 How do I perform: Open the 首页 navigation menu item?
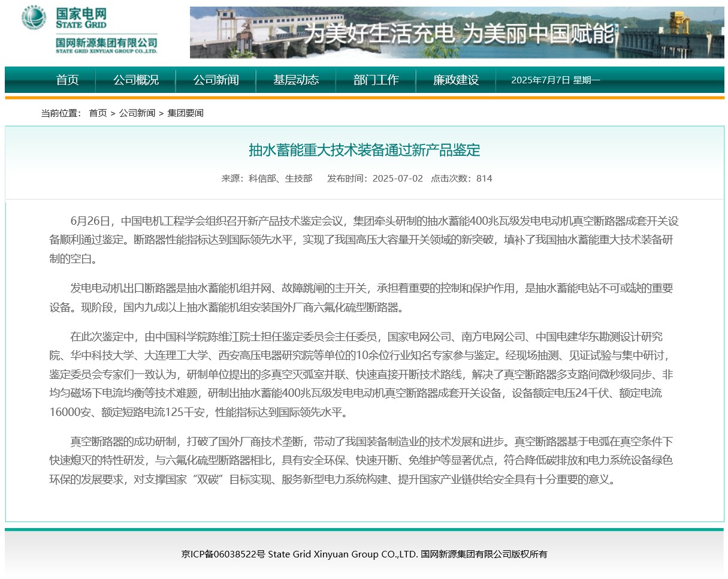tap(67, 80)
